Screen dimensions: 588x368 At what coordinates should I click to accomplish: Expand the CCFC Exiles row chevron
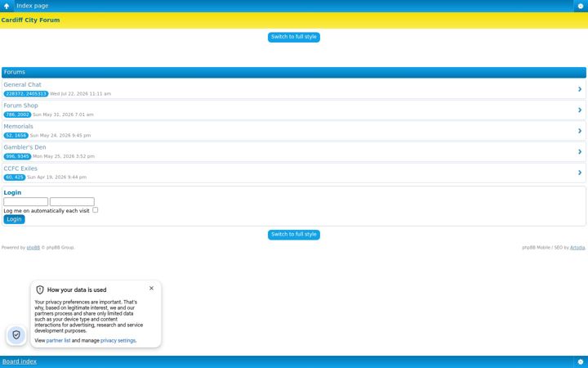[580, 173]
